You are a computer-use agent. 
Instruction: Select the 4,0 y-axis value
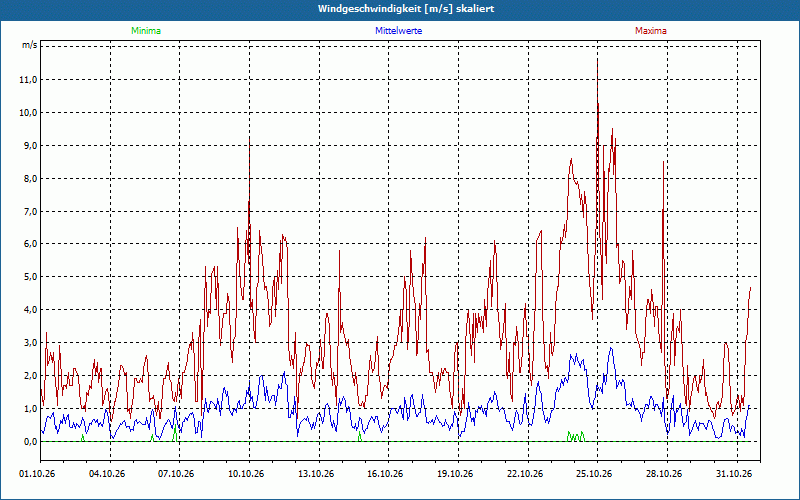[30, 310]
